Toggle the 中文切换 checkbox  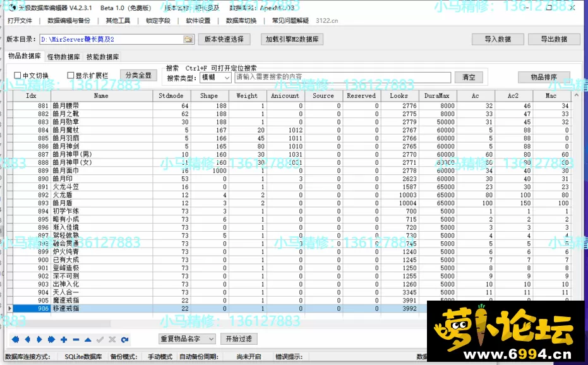17,75
